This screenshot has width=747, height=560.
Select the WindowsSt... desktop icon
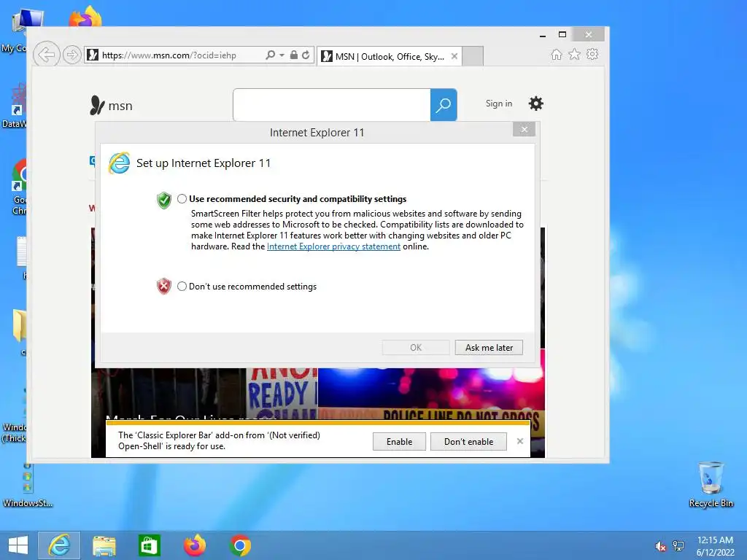point(27,486)
